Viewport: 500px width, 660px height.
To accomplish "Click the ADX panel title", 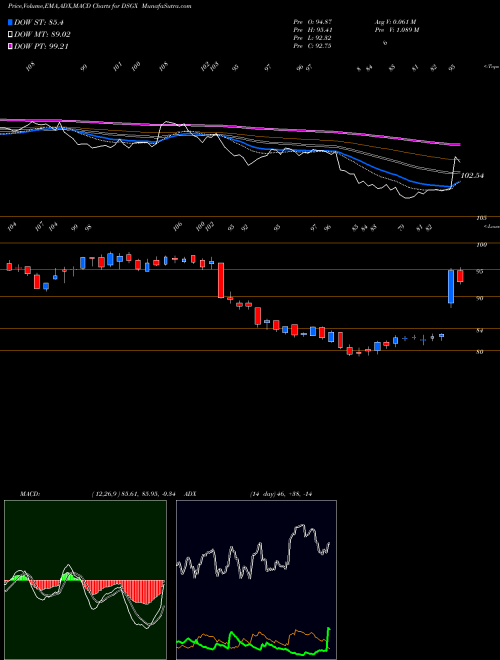I will [x=190, y=494].
